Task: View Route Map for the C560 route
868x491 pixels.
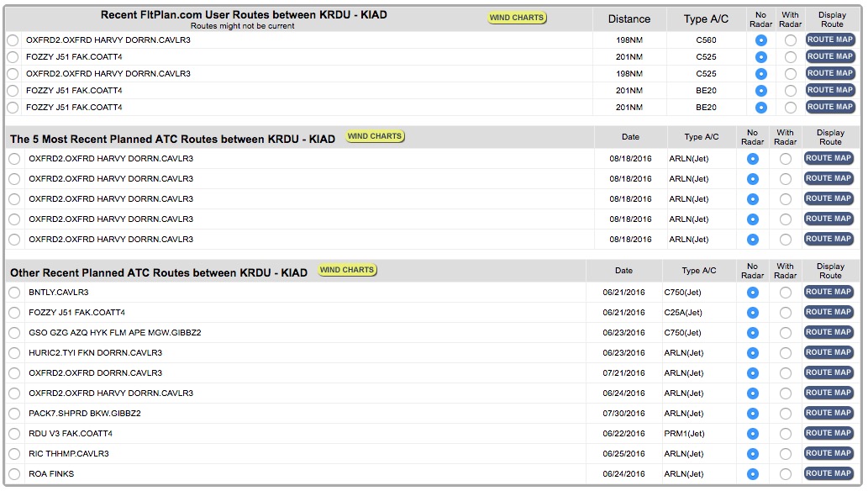Action: (829, 40)
